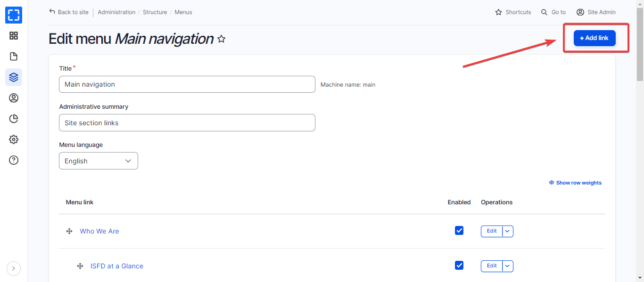The image size is (644, 282).
Task: Expand the sidebar with chevron button
Action: coord(14,268)
